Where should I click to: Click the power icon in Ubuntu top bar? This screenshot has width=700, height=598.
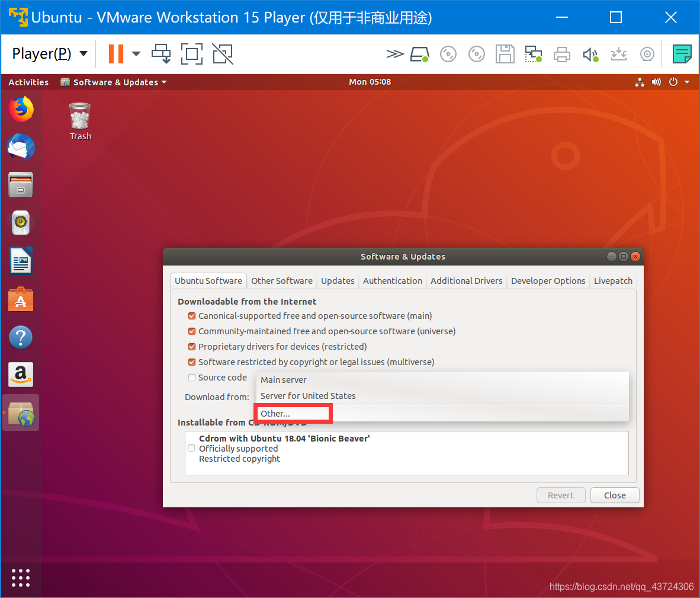tap(673, 82)
